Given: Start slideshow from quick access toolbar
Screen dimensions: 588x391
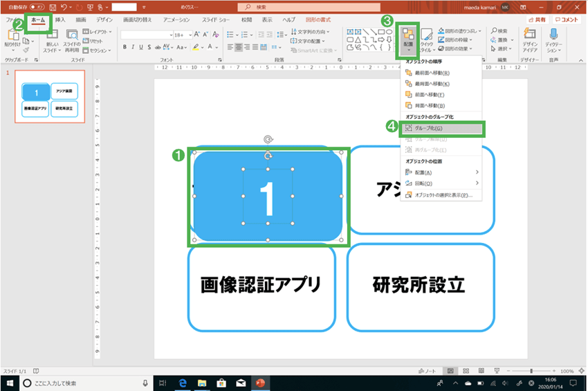Looking at the screenshot, I should point(90,7).
